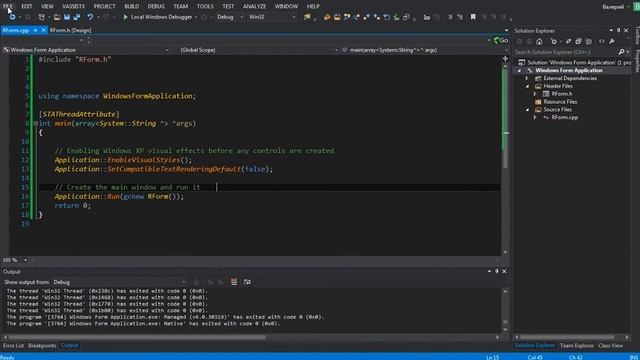Open the FILE menu
The image size is (640, 360).
(7, 6)
